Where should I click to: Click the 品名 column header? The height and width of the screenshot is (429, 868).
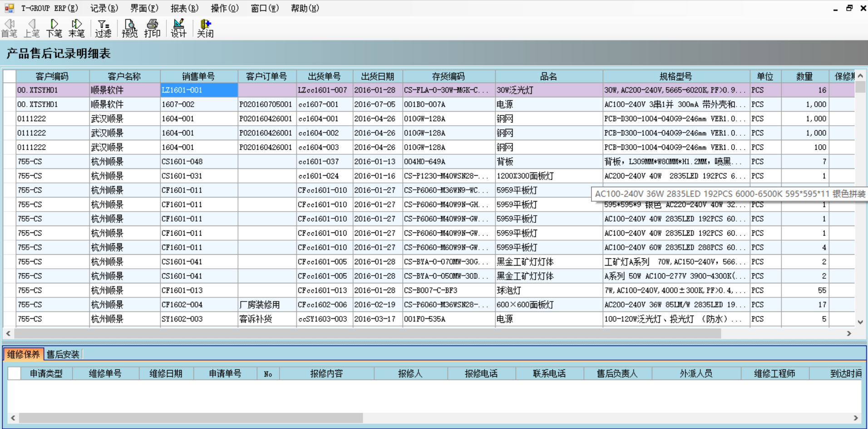(548, 76)
